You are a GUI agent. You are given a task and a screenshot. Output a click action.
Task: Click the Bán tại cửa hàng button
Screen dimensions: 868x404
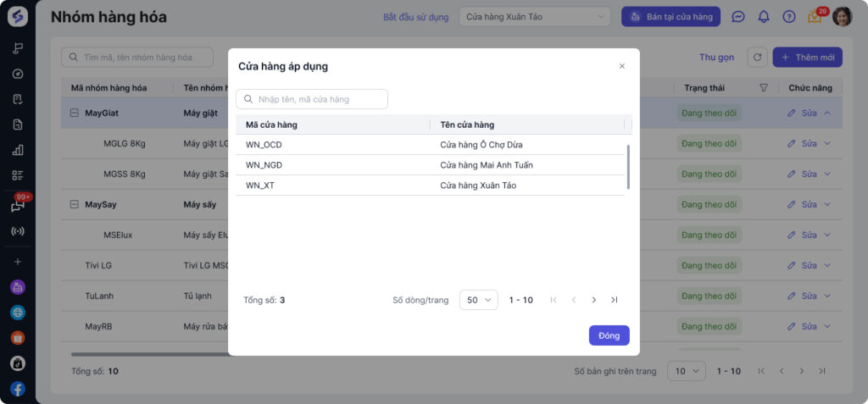click(670, 17)
